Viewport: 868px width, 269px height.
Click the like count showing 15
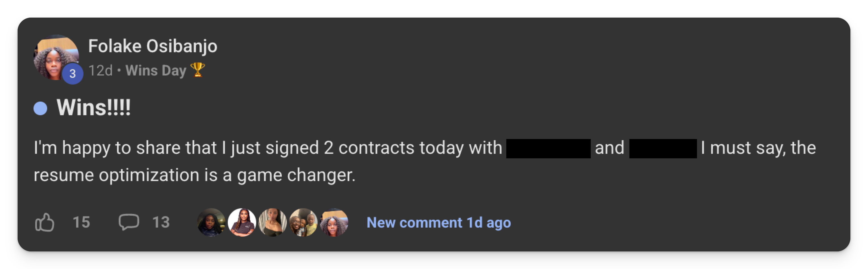81,222
